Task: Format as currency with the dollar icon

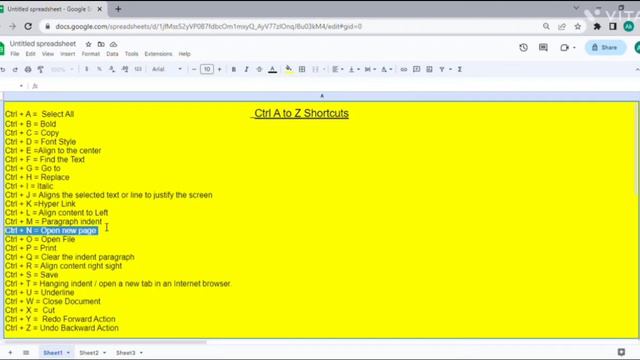Action: pyautogui.click(x=86, y=69)
